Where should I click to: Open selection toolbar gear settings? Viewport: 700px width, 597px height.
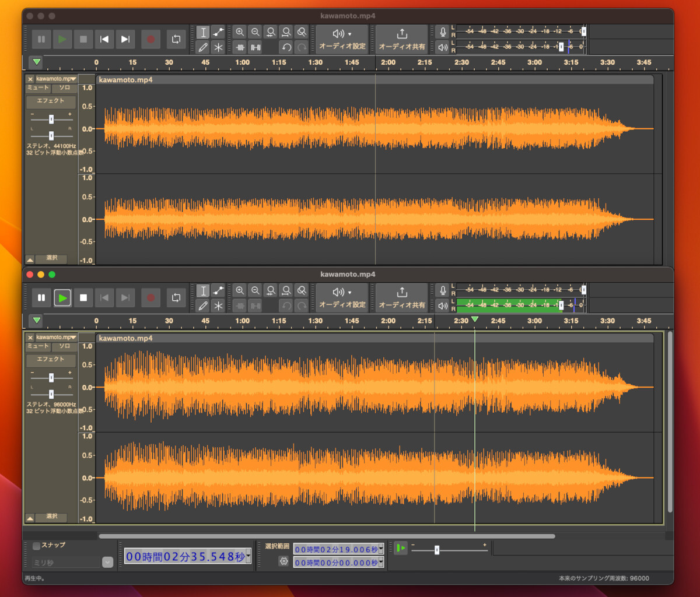click(283, 561)
